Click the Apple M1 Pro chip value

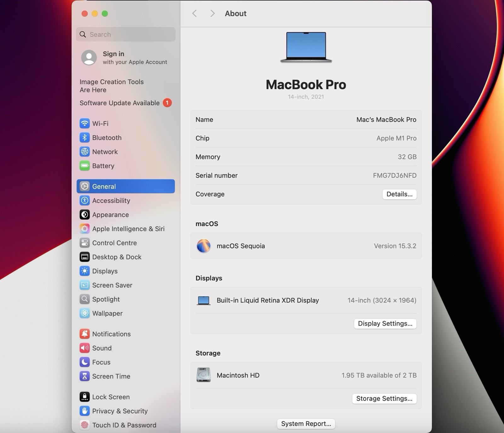(x=396, y=138)
